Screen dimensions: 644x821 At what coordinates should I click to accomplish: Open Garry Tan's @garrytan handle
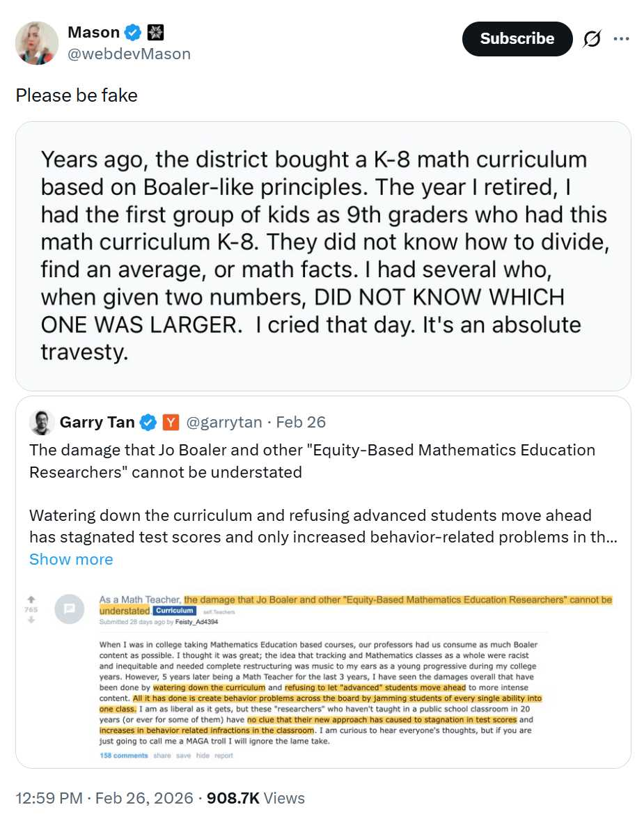223,422
